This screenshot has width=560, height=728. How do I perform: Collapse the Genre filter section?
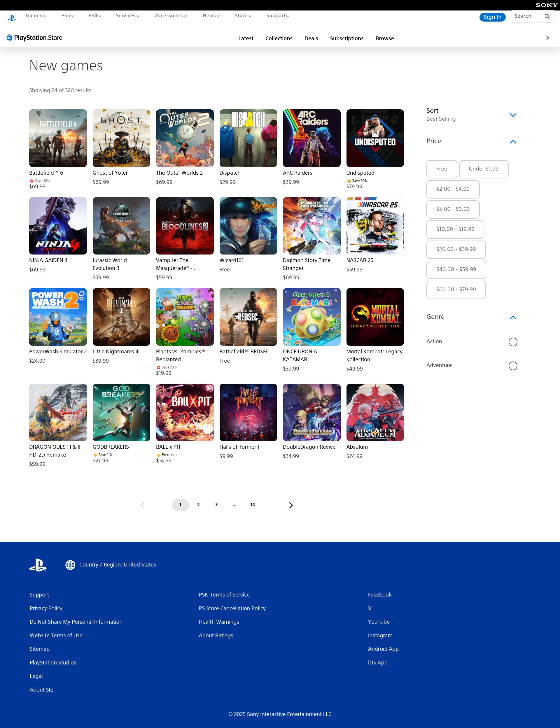tap(513, 317)
